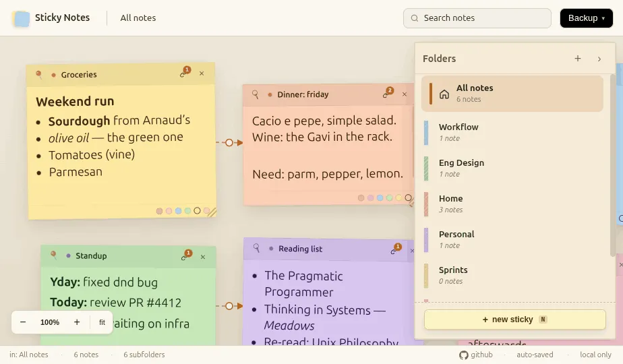This screenshot has width=623, height=364.
Task: Click the connector node between Groceries and Dinner
Action: (x=229, y=142)
